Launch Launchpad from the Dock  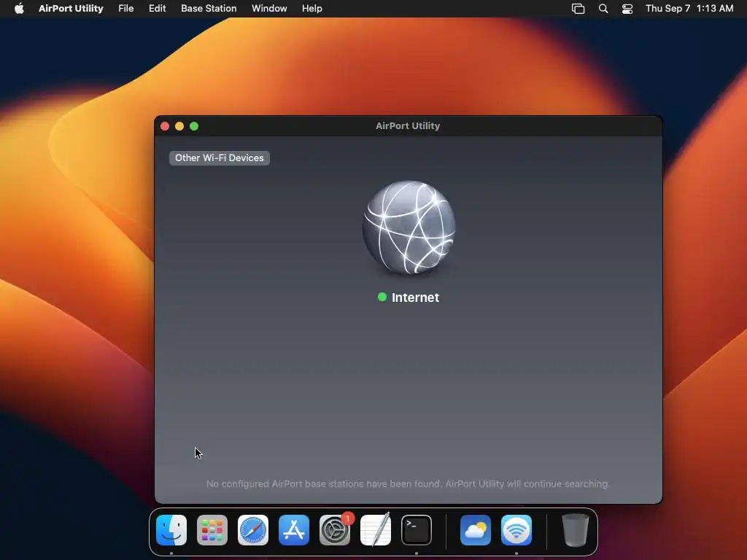[x=212, y=529]
